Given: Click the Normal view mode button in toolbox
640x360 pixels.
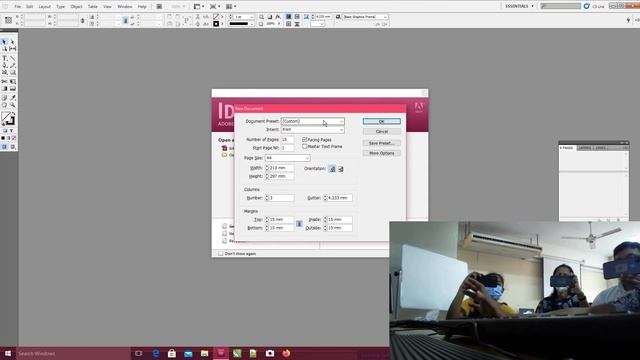Looking at the screenshot, I should 4,147.
